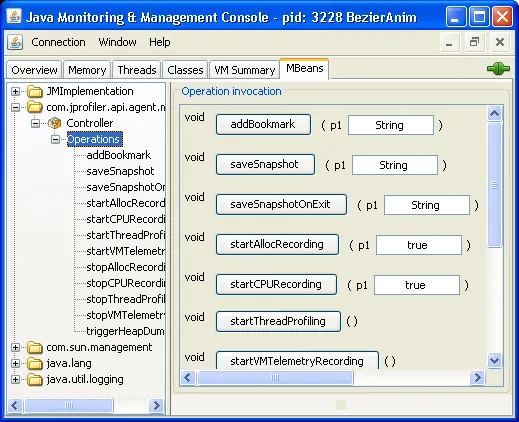Open the Help menu

160,42
